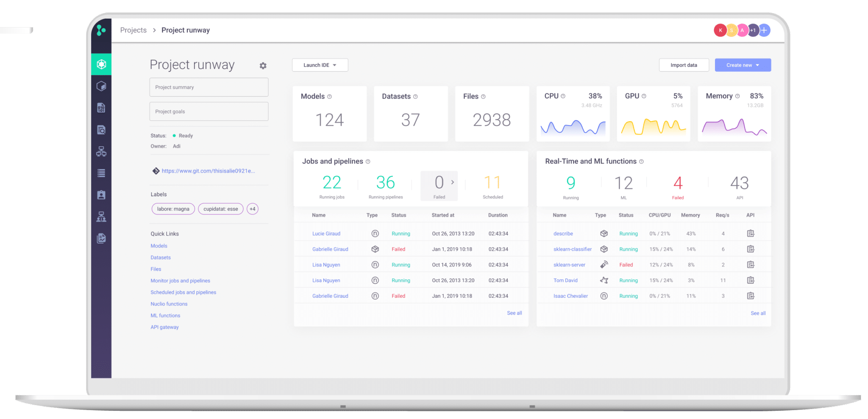The width and height of the screenshot is (868, 419).
Task: Click the Git repository diamond icon
Action: click(x=156, y=171)
